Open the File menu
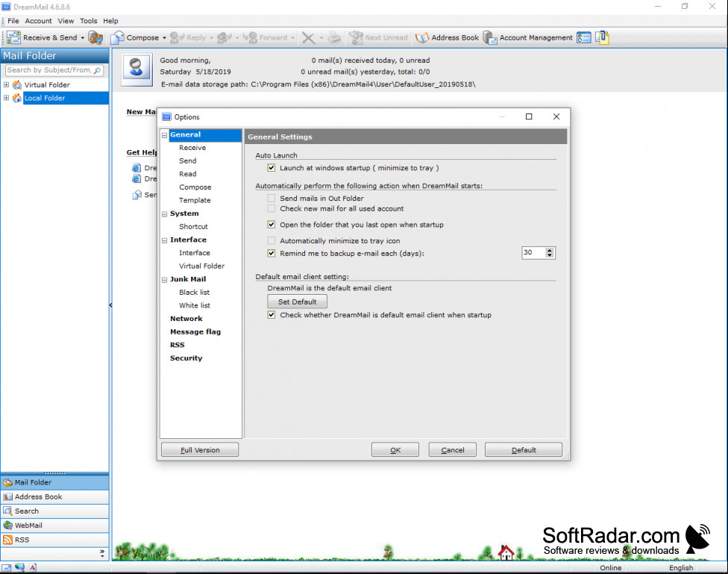 [13, 21]
